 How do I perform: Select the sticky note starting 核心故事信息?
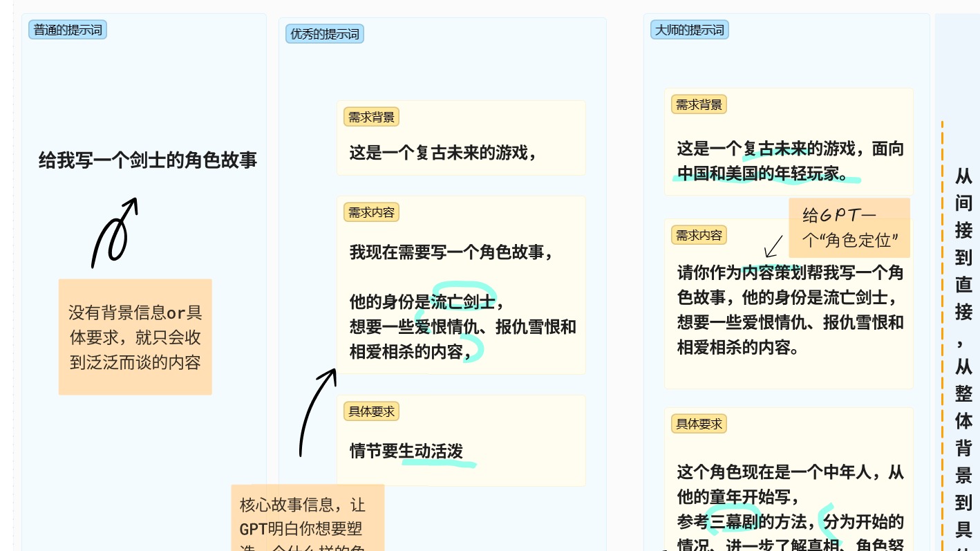pos(308,517)
